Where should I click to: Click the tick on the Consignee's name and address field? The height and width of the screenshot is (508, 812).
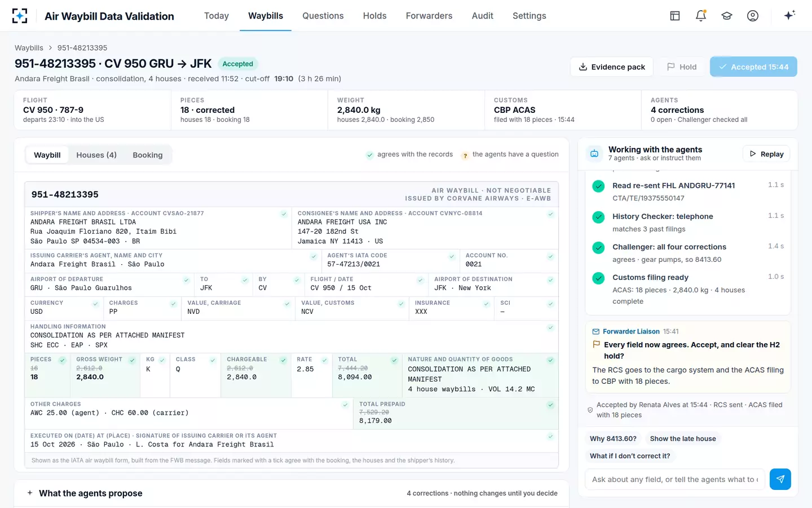tap(550, 214)
